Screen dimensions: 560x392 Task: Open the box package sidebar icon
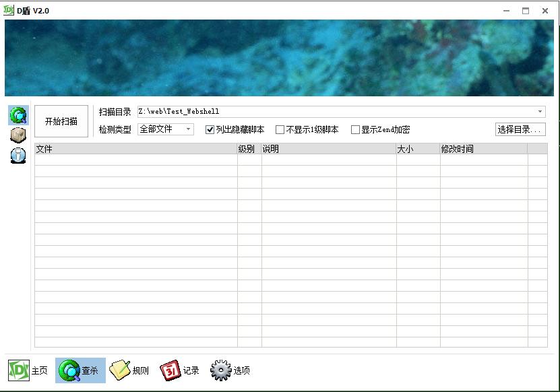click(18, 135)
